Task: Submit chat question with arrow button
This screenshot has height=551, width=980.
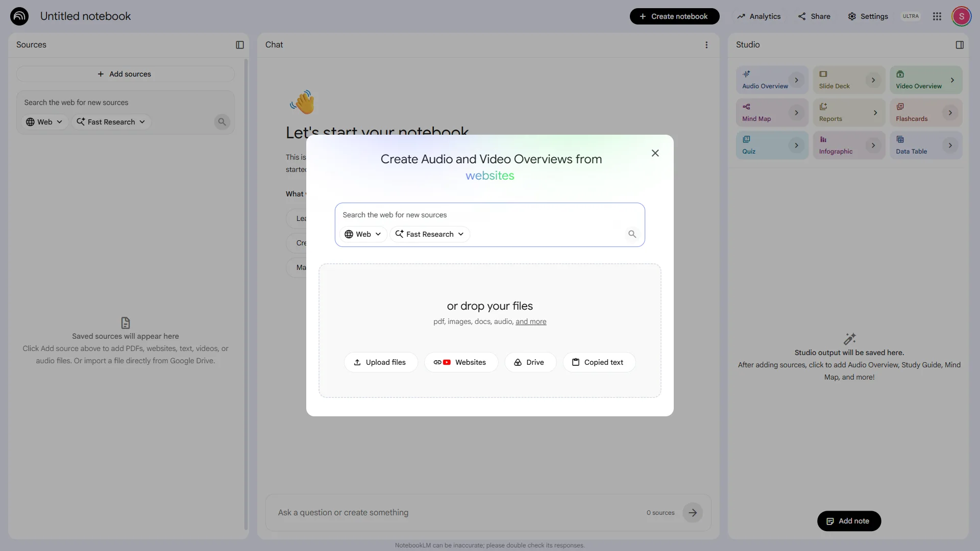Action: coord(693,513)
